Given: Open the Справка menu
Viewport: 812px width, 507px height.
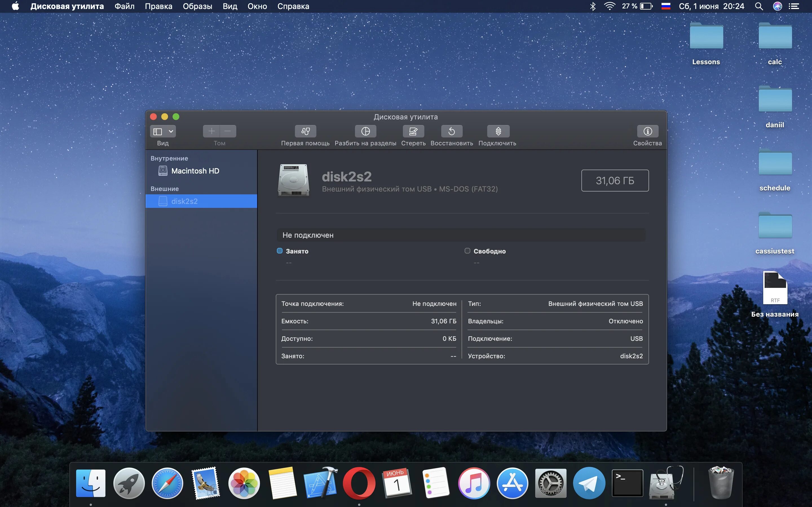Looking at the screenshot, I should (293, 6).
